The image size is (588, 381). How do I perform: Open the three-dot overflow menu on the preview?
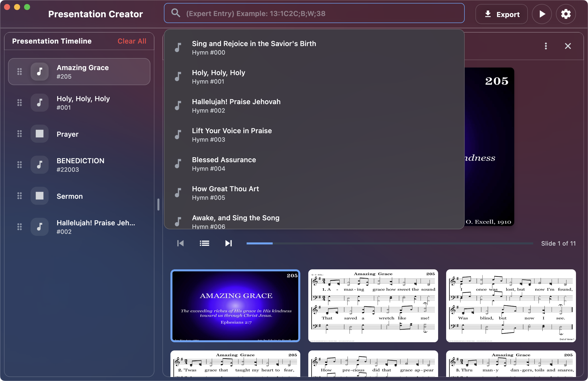point(546,46)
